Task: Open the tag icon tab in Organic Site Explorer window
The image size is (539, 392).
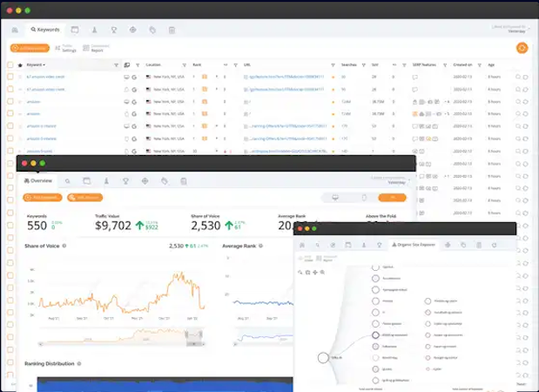Action: 463,245
